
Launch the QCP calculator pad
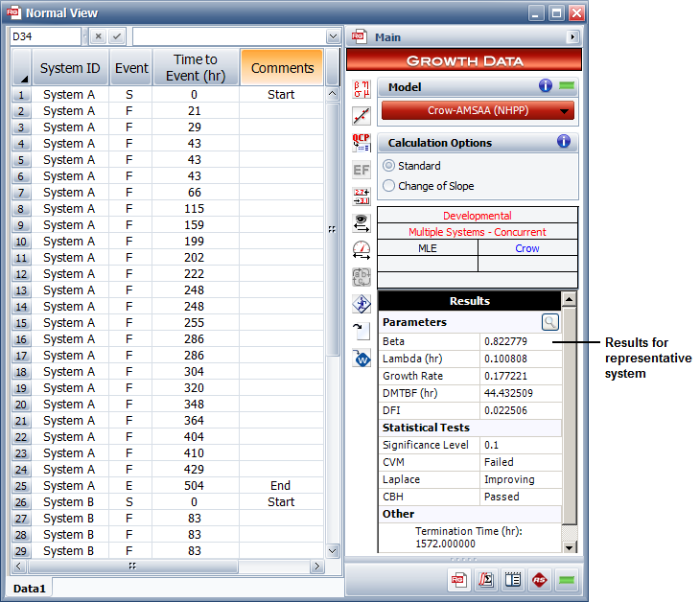pos(362,143)
